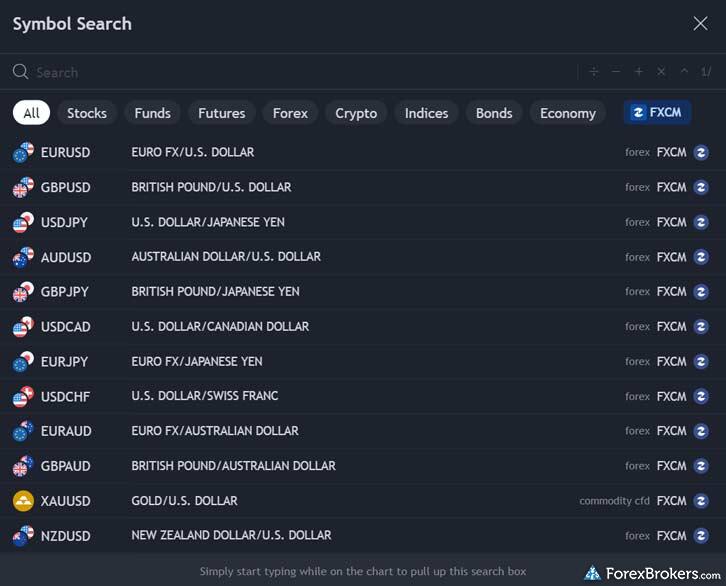Choose EURO FX/AUSTRALIAN DOLLAR description
This screenshot has height=586, width=726.
pyautogui.click(x=215, y=431)
